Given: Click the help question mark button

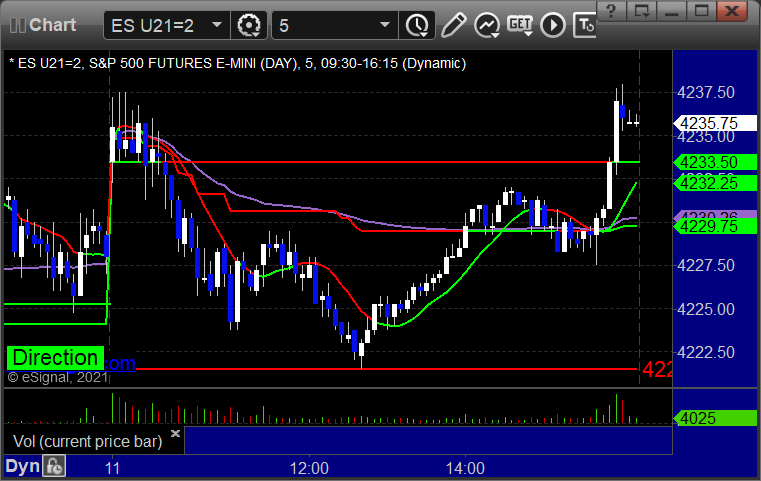Looking at the screenshot, I should click(x=611, y=11).
